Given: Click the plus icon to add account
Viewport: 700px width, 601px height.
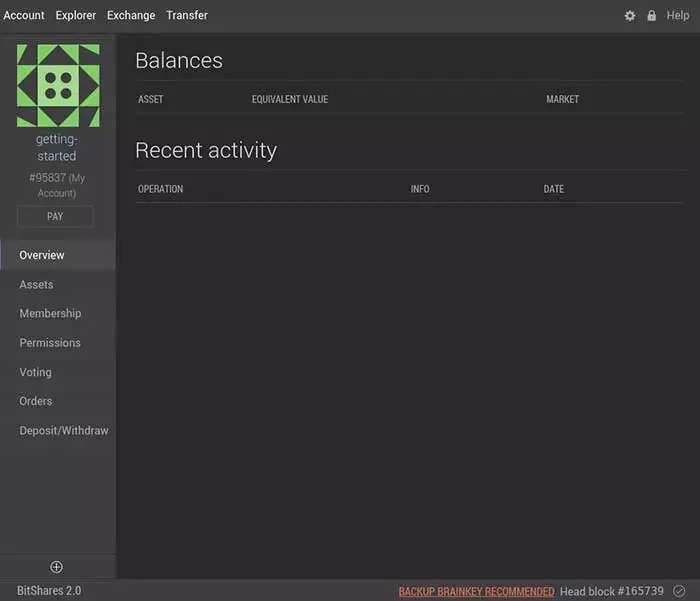Looking at the screenshot, I should point(56,567).
